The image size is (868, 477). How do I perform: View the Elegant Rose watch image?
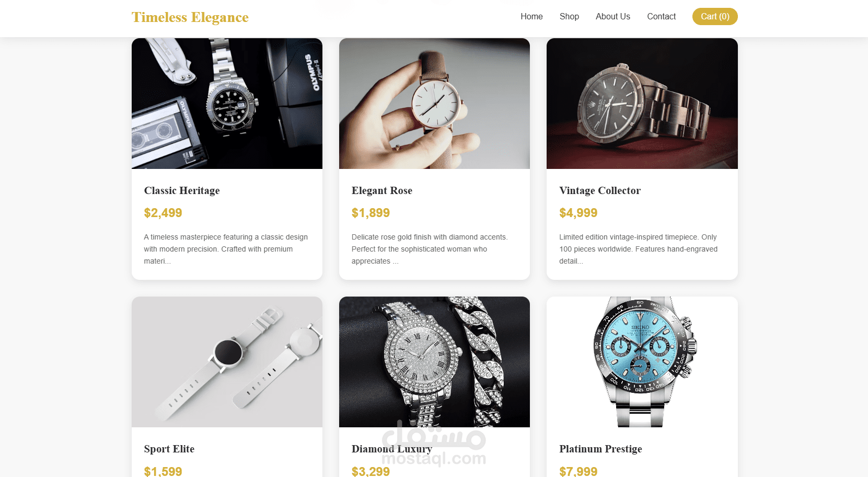pos(434,104)
